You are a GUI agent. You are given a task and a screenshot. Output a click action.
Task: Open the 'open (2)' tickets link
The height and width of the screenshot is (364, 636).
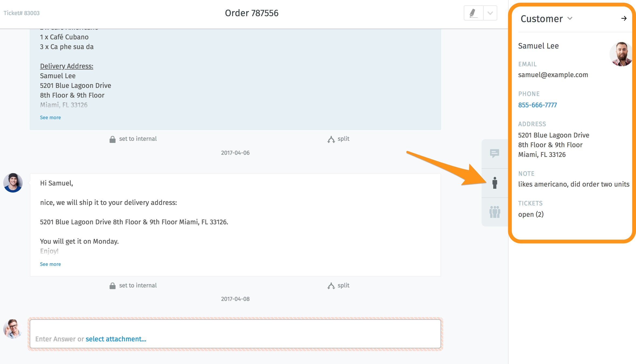point(531,214)
